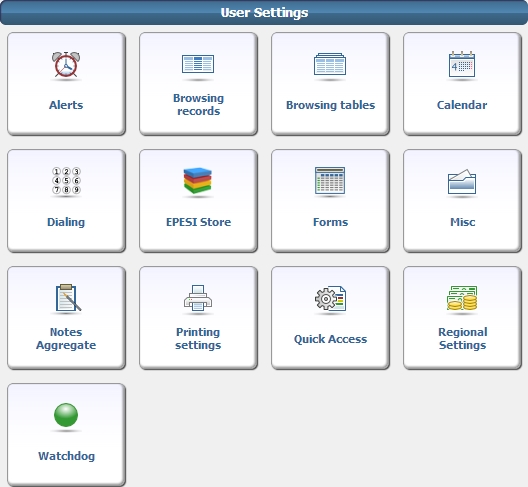Click the User Settings title bar
The width and height of the screenshot is (528, 487).
[x=264, y=12]
